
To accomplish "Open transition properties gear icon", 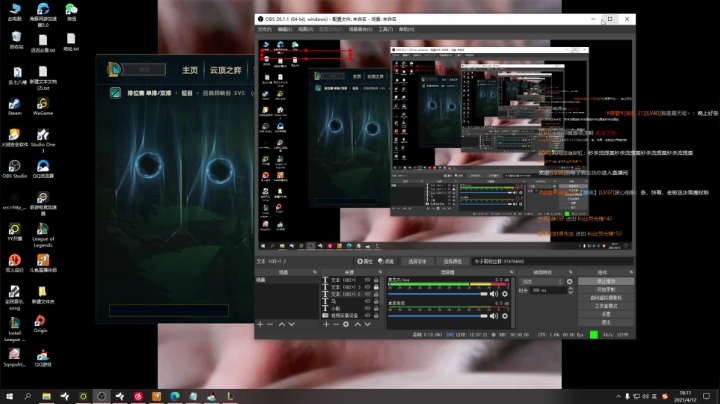I will pos(570,281).
